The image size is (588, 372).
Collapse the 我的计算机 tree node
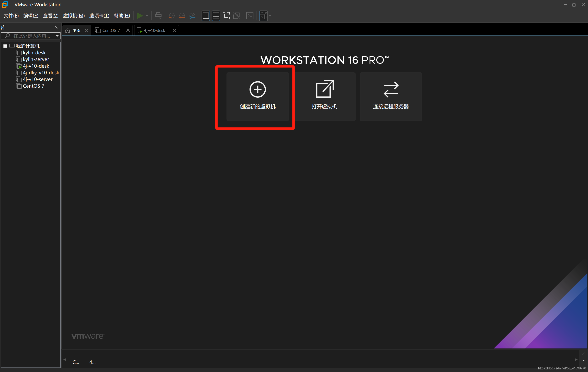point(5,46)
